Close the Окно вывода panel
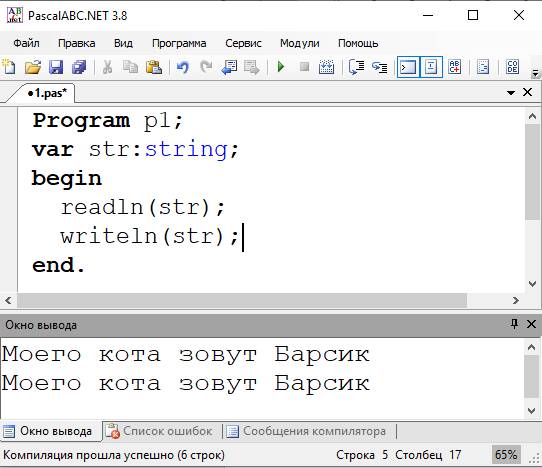The height and width of the screenshot is (468, 542). tap(531, 324)
